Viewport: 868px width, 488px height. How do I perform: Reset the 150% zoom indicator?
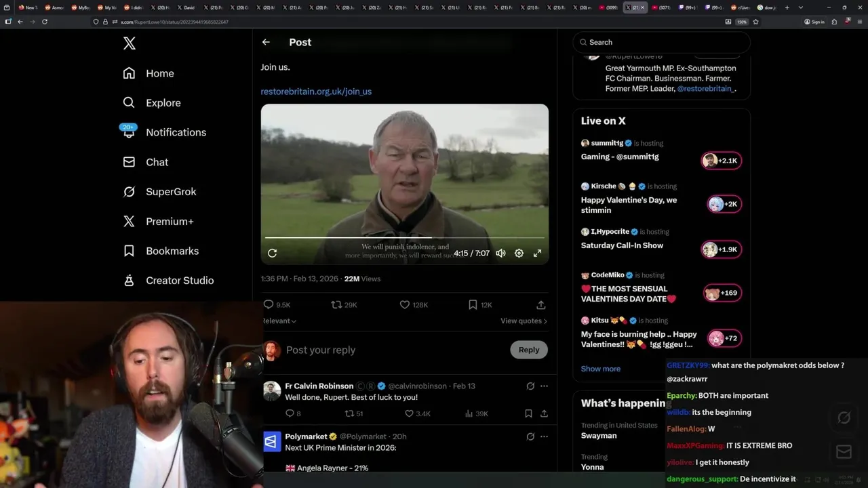742,22
